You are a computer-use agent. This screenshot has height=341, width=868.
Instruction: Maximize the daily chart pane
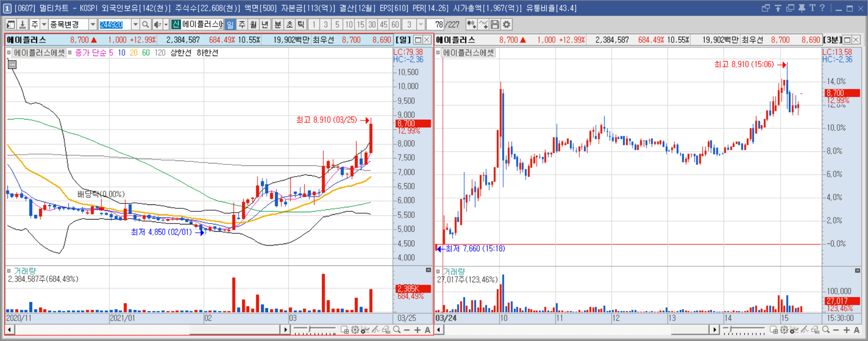point(418,40)
